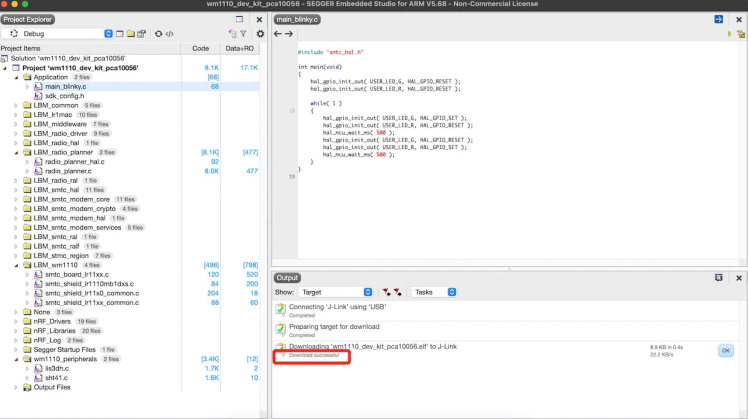Screen dimensions: 748x419
Task: Select lis3dh.c under wm1110_peripherals
Action: (x=57, y=369)
